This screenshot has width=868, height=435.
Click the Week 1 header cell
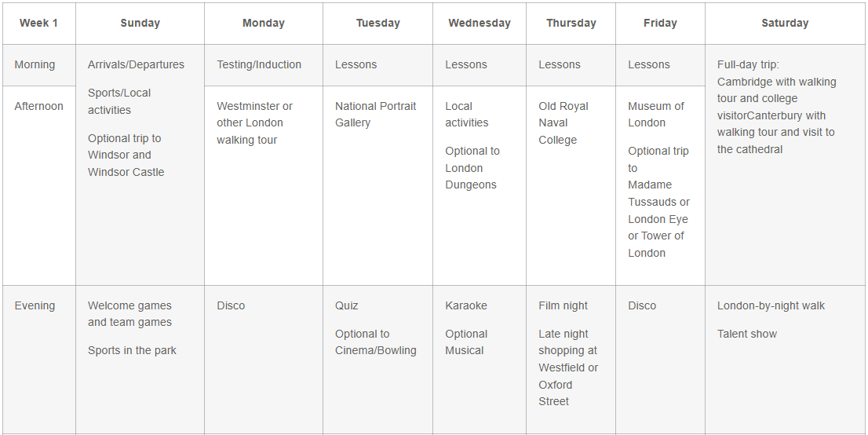(38, 23)
